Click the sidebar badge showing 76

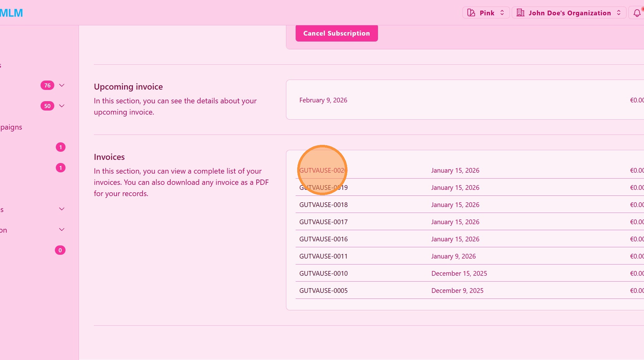(x=47, y=85)
